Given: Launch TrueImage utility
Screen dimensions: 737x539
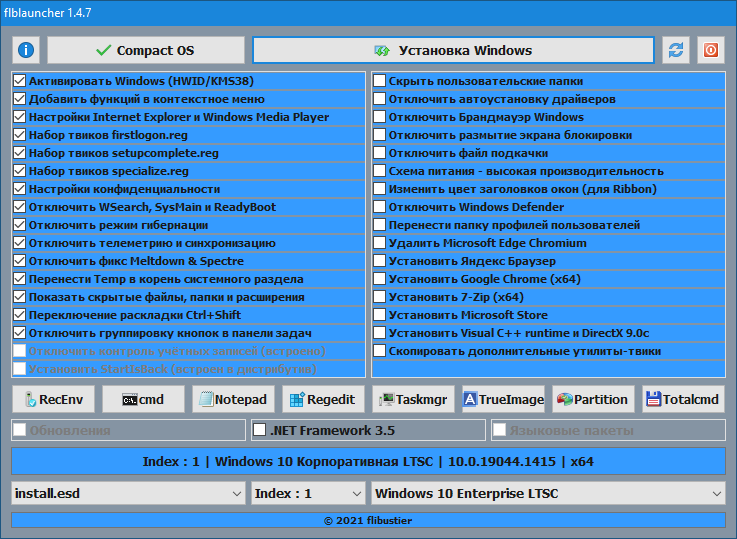Looking at the screenshot, I should (503, 399).
